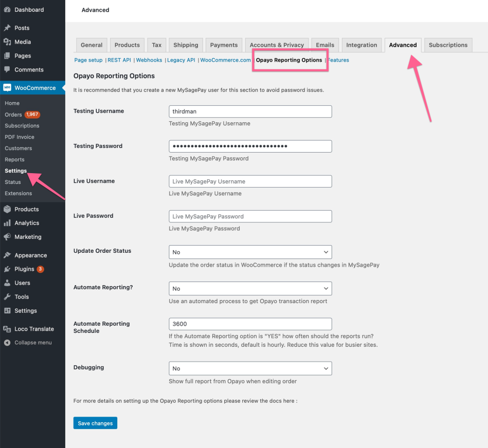The height and width of the screenshot is (448, 488).
Task: Open WooCommerce Home submenu item
Action: [x=12, y=103]
